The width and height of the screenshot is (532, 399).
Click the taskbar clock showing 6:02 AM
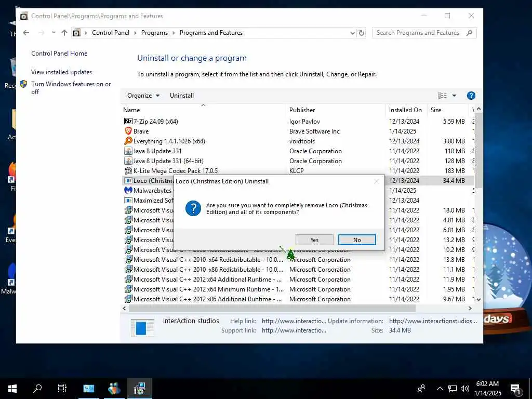coord(488,389)
